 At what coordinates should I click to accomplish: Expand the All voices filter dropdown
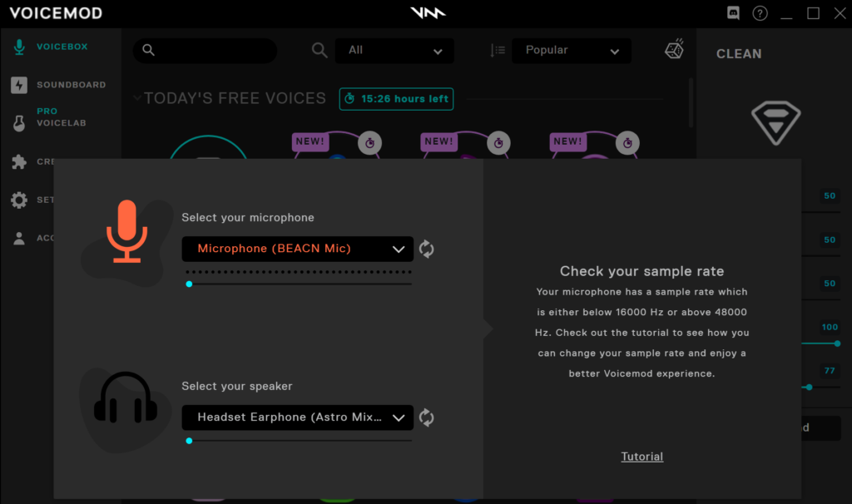point(394,51)
